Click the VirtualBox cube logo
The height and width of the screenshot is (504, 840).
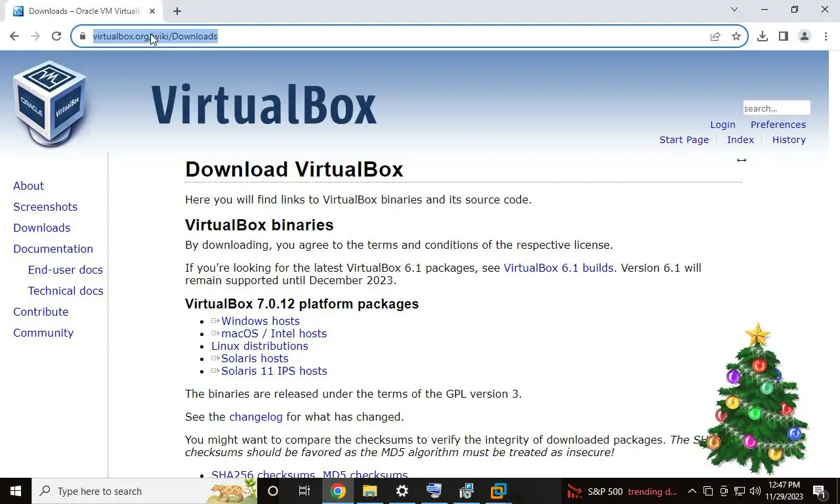(x=50, y=104)
